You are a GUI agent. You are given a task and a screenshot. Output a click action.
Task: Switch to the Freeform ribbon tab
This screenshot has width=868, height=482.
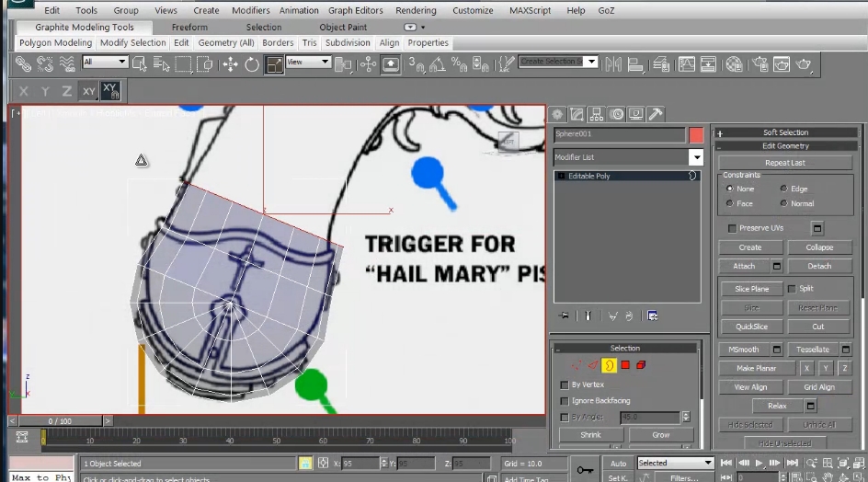tap(189, 28)
